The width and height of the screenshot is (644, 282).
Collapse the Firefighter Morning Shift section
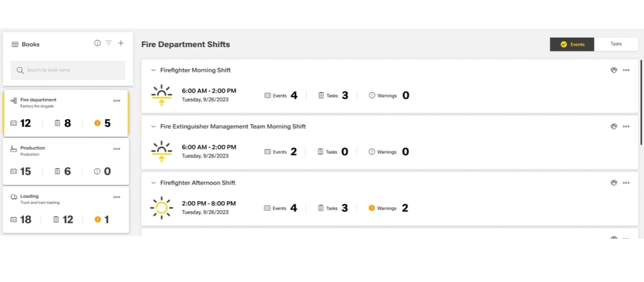click(153, 70)
